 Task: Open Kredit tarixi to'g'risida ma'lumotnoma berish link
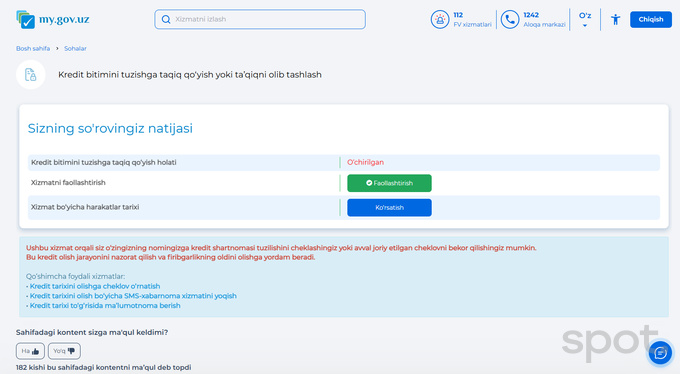click(x=105, y=305)
